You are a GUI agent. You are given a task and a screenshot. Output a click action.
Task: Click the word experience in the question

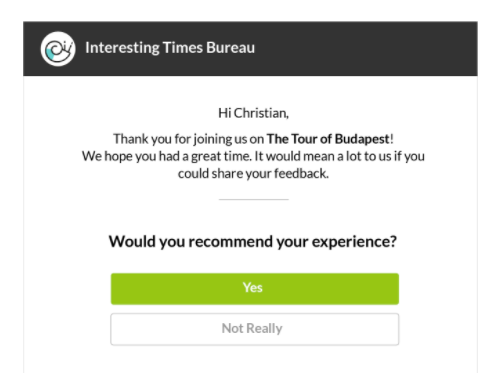(354, 242)
